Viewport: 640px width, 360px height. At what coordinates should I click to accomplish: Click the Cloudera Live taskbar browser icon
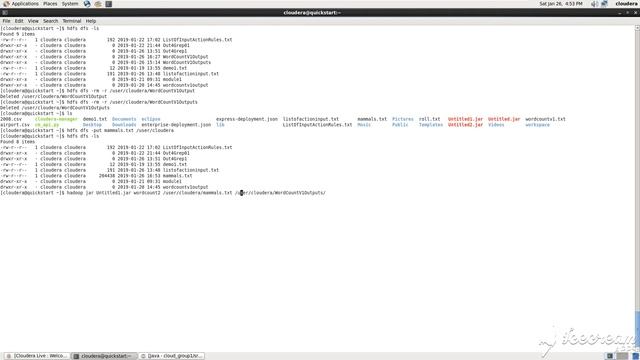[x=9, y=356]
